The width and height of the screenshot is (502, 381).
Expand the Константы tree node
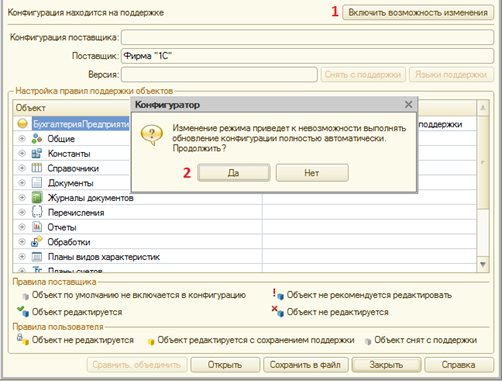point(22,153)
